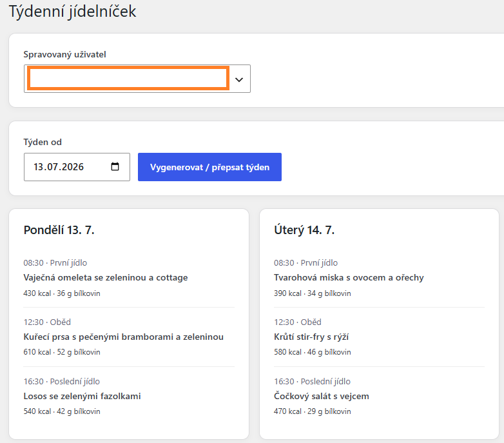Viewport: 504px width, 443px height.
Task: Click the Spravovaný uživatel label
Action: coord(64,54)
